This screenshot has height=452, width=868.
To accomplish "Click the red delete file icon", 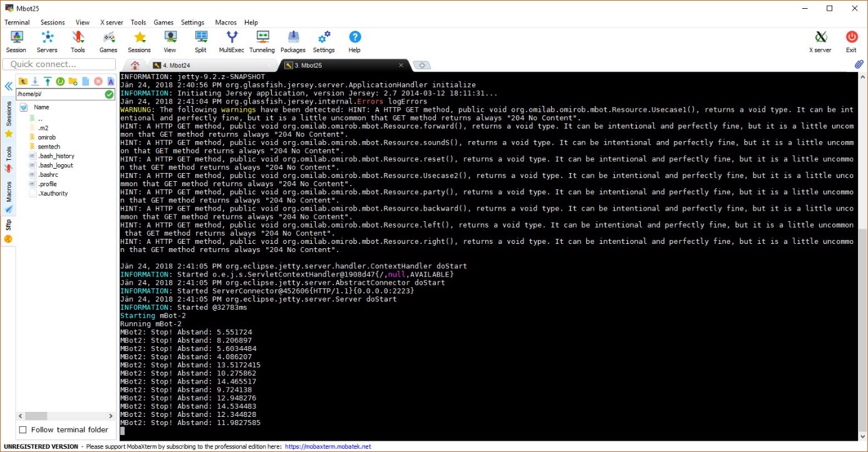I will point(98,81).
